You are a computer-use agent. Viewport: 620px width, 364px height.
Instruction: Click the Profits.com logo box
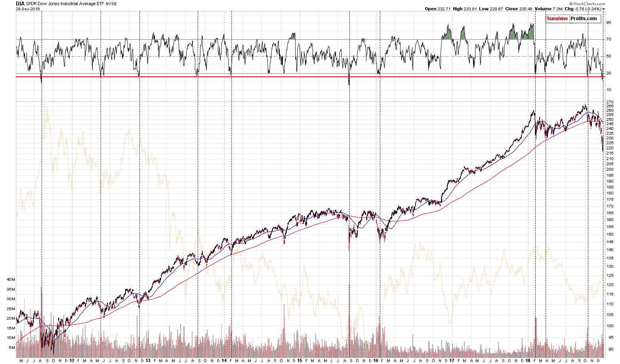[x=585, y=19]
